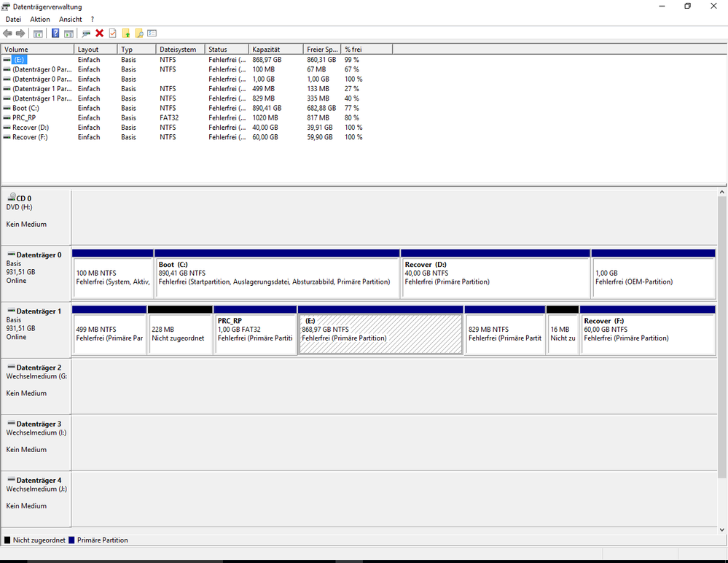Open the Aktion menu

[40, 19]
